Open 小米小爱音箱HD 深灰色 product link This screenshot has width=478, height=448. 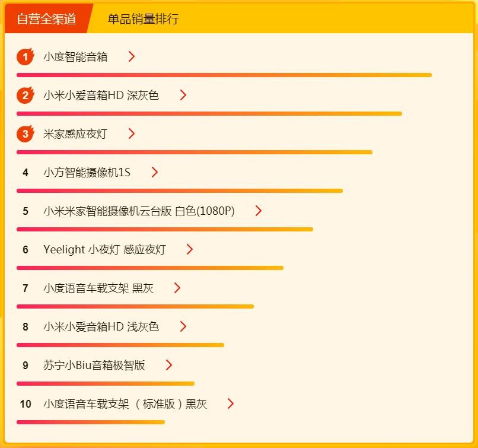[101, 95]
